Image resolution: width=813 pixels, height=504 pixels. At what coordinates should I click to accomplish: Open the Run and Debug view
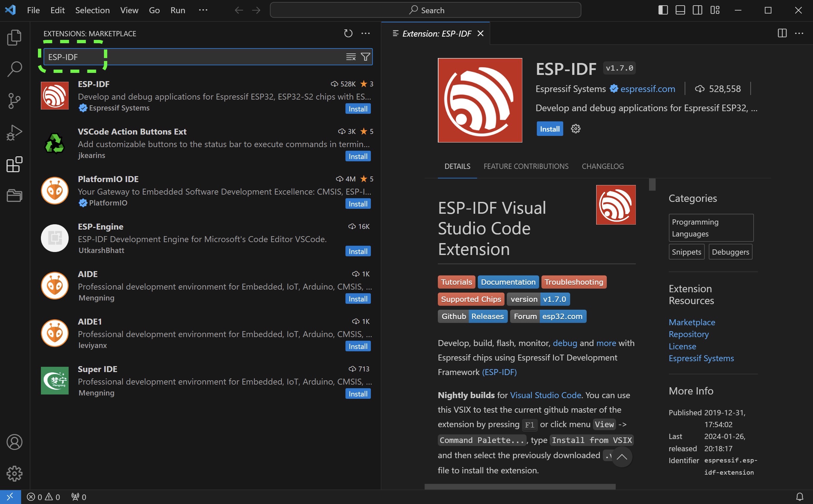14,132
